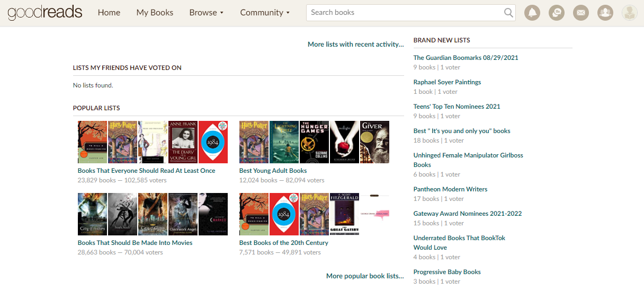Open More popular book lists link

click(x=365, y=276)
